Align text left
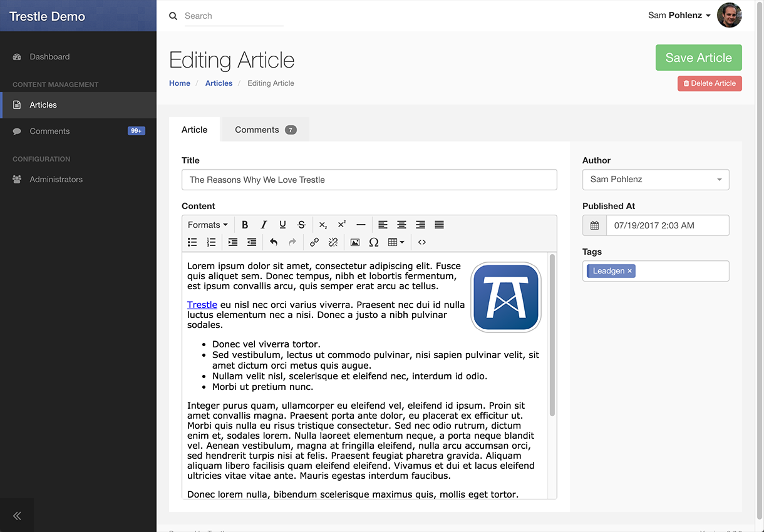Viewport: 764px width, 532px height. pos(383,225)
